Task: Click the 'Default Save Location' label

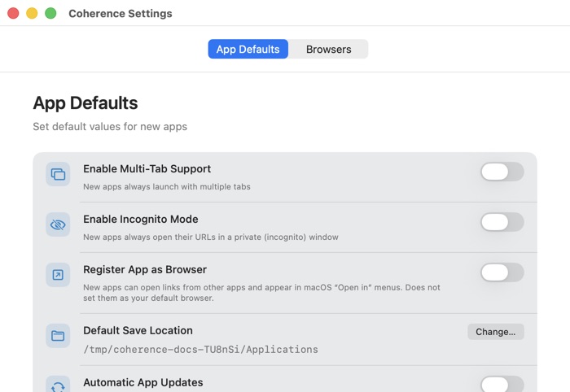Action: coord(138,331)
